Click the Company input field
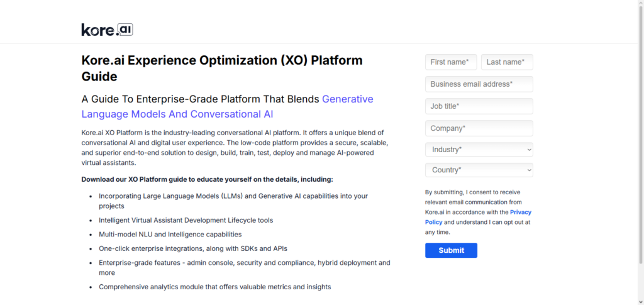Viewport: 644px width, 305px height. pyautogui.click(x=479, y=128)
